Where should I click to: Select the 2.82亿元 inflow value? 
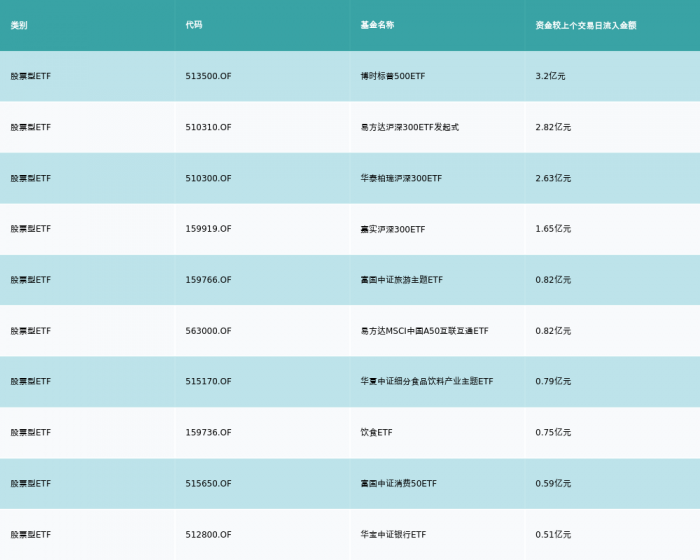[553, 127]
